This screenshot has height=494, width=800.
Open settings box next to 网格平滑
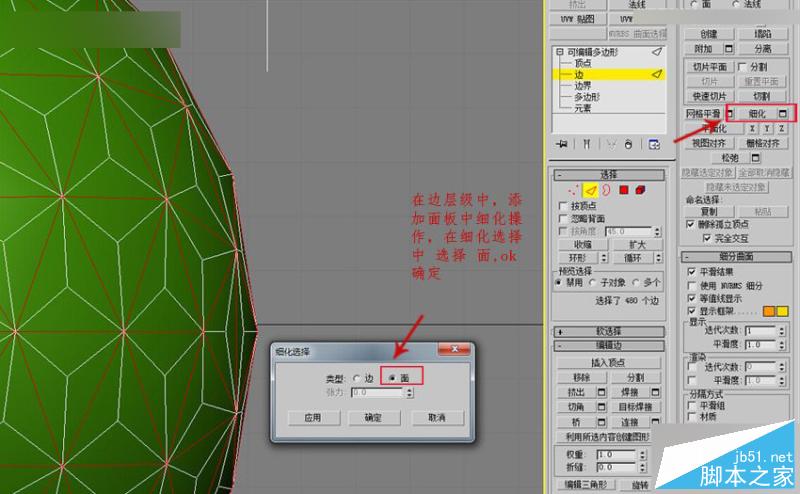(x=730, y=113)
